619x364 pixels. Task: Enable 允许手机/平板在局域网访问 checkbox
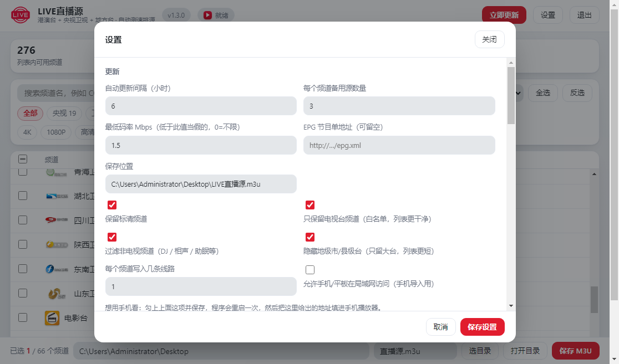(310, 270)
